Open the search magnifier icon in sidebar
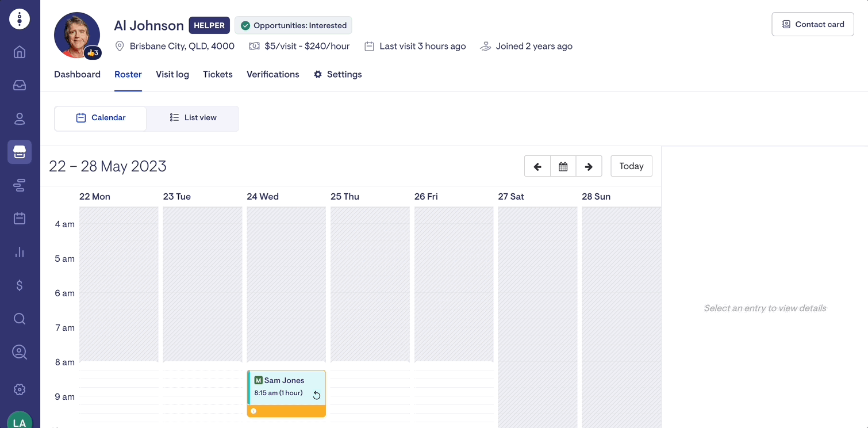Viewport: 868px width, 428px height. click(20, 319)
